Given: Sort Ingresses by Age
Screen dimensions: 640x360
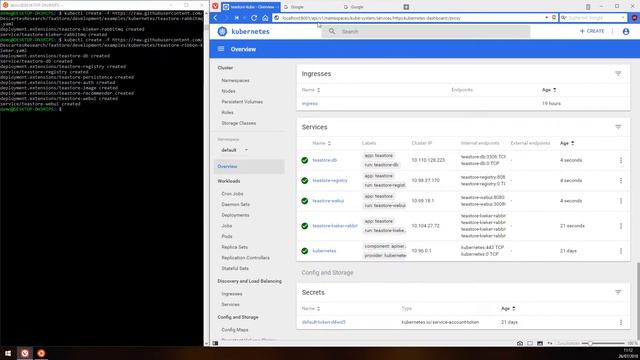Looking at the screenshot, I should [549, 90].
